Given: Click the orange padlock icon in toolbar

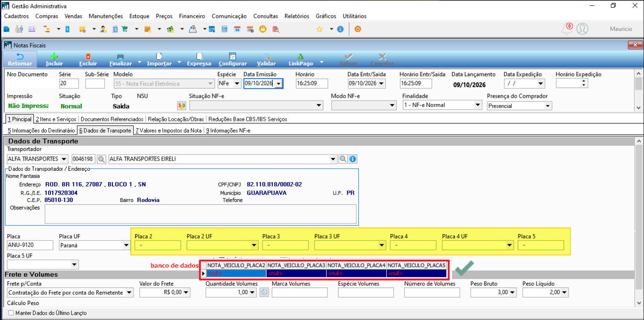Looking at the screenshot, I should pyautogui.click(x=263, y=29).
